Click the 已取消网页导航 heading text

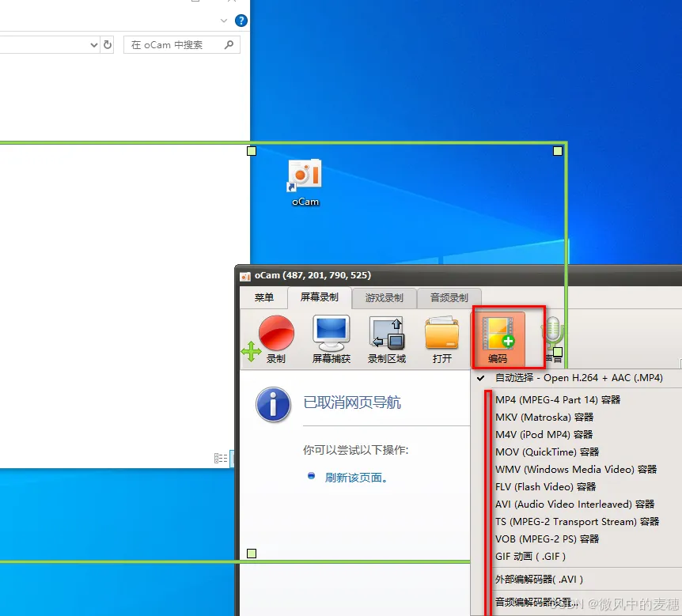(x=352, y=402)
